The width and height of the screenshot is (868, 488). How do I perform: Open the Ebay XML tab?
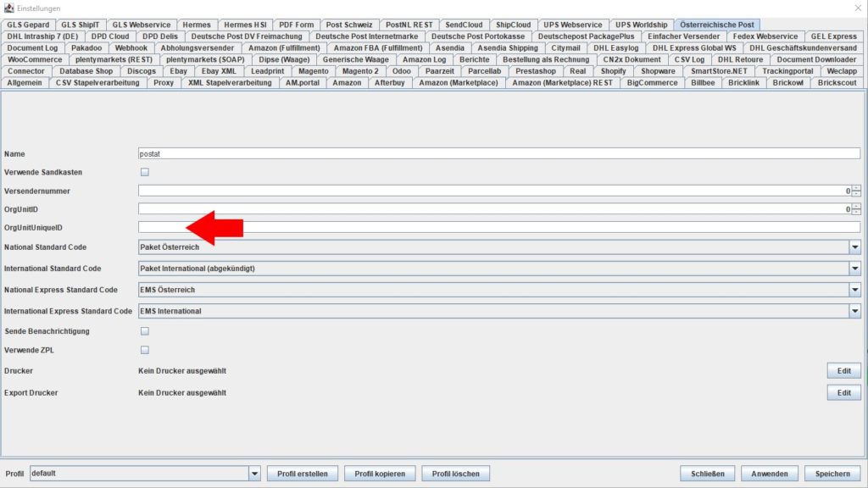tap(219, 71)
